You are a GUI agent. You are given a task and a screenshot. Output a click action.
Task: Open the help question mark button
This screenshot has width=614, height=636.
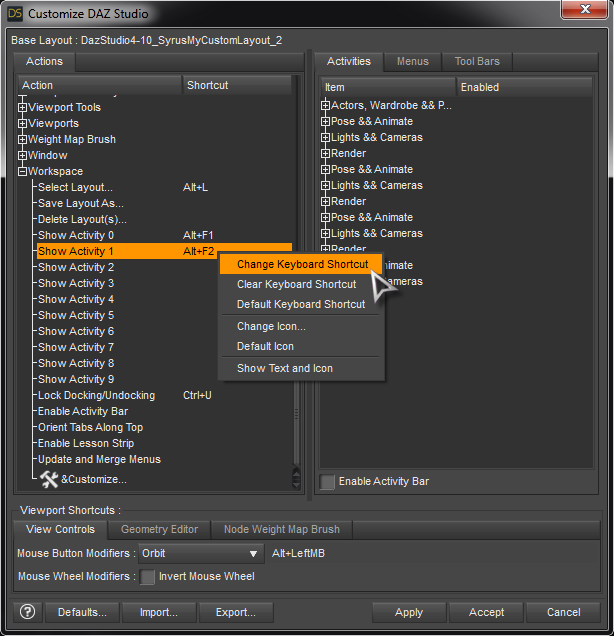[28, 612]
